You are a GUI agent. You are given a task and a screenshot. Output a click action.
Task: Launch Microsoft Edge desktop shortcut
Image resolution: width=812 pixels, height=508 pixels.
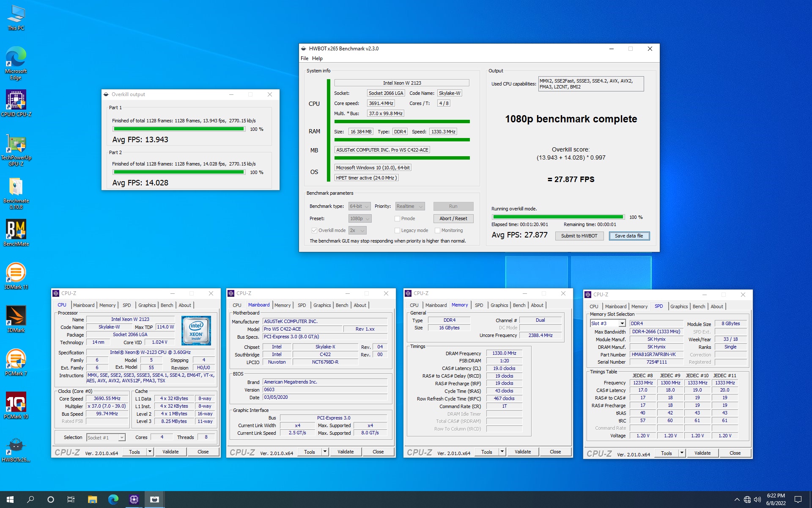click(16, 63)
